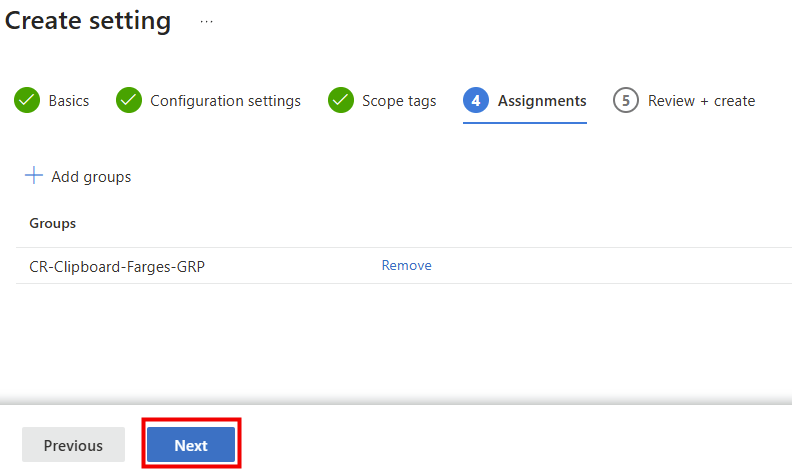Go to the Basics step
792x475 pixels.
[52, 101]
